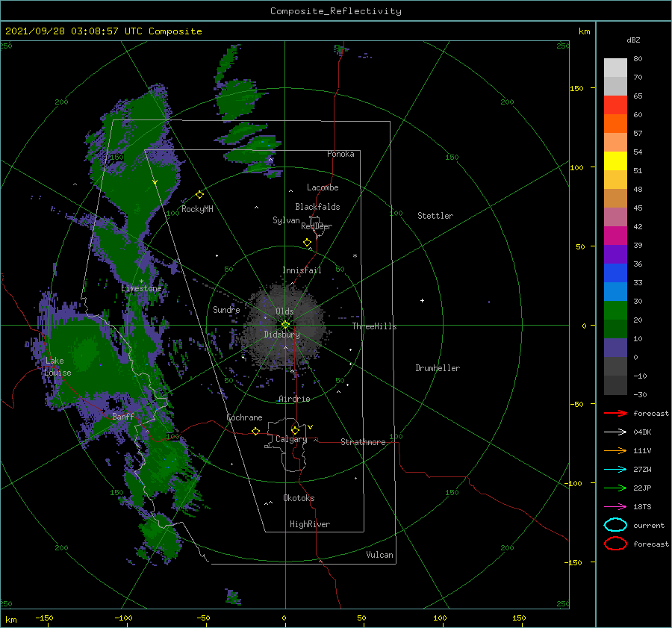672x628 pixels.
Task: Click the Blackfalds city label
Action: coord(317,207)
